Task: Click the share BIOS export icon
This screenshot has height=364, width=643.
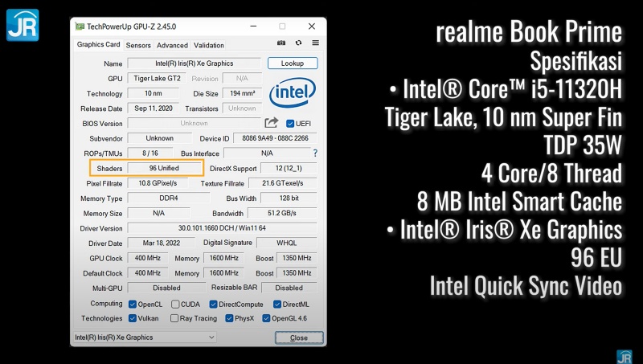Action: [x=271, y=123]
